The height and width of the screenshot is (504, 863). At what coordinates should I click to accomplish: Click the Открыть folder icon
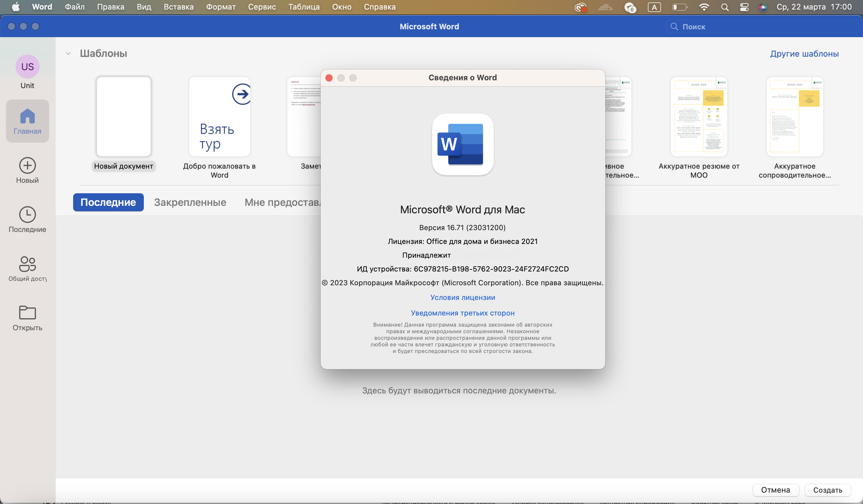[x=27, y=313]
